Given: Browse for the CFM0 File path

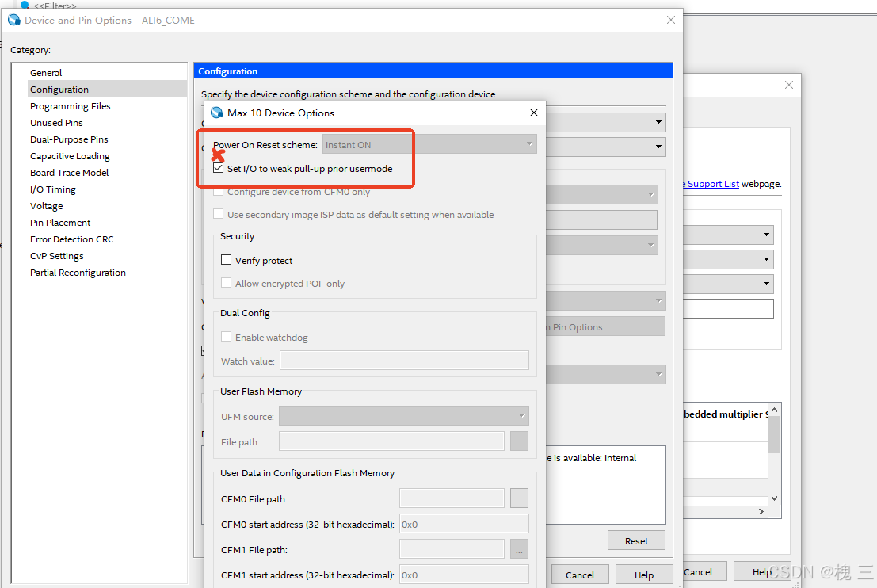Looking at the screenshot, I should [519, 498].
